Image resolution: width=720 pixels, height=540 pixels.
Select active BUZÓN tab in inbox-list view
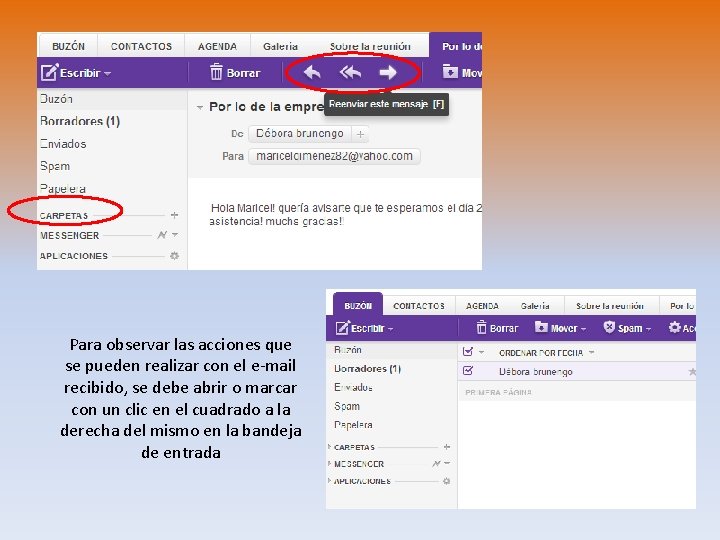tap(358, 306)
